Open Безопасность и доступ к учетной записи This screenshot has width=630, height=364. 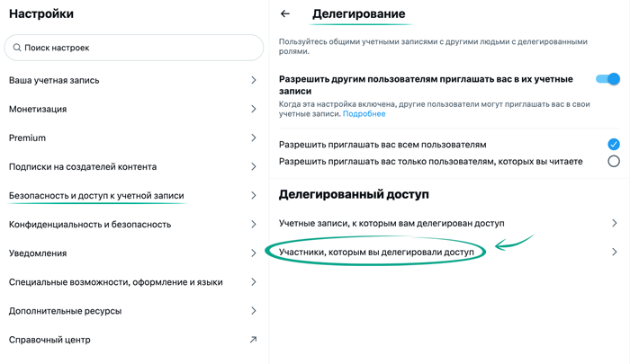(96, 195)
